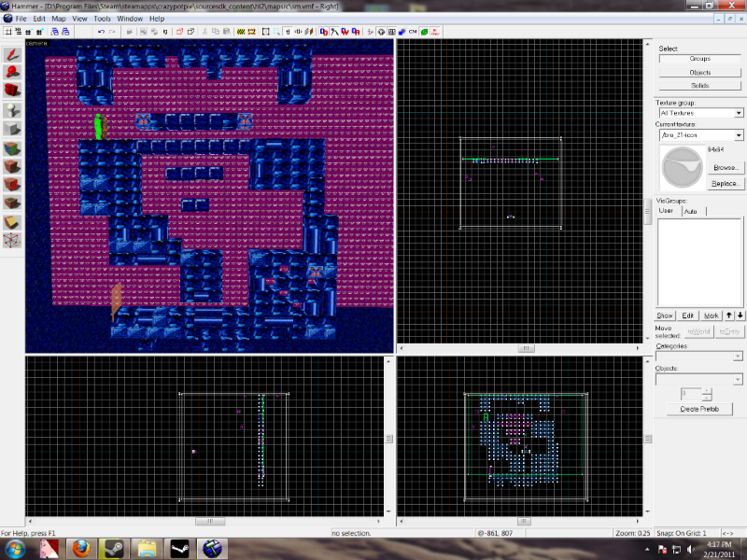Click the Mark VisGroup button
Screen dimensions: 747x560
click(x=712, y=315)
